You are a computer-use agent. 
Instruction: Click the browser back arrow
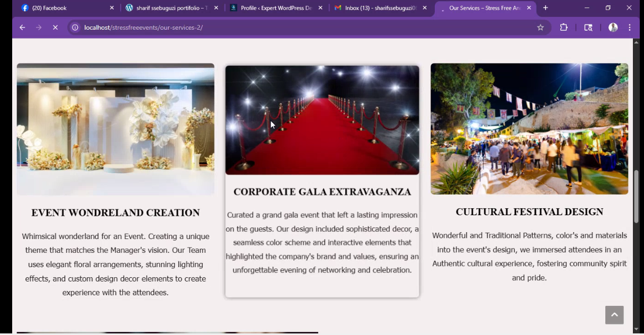(22, 28)
